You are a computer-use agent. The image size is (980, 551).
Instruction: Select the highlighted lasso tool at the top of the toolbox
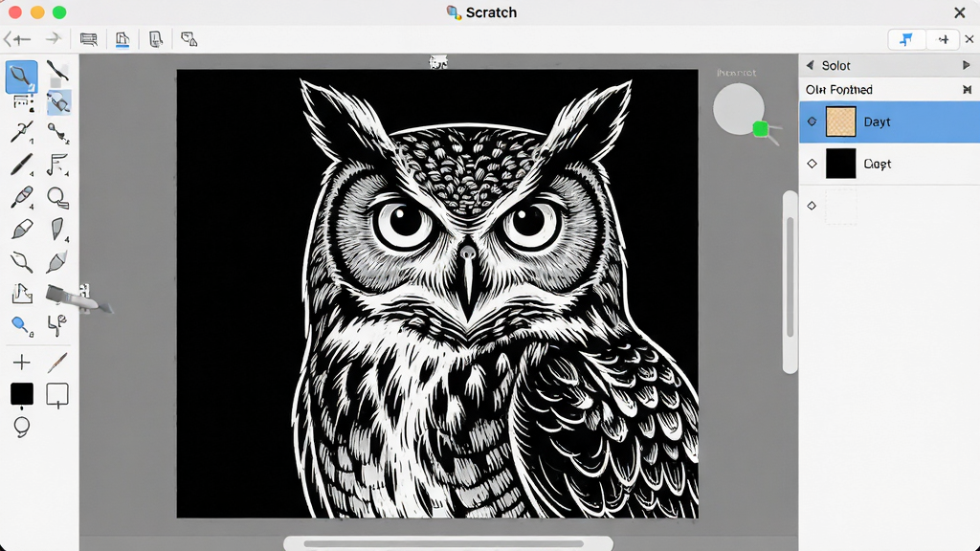(x=21, y=77)
